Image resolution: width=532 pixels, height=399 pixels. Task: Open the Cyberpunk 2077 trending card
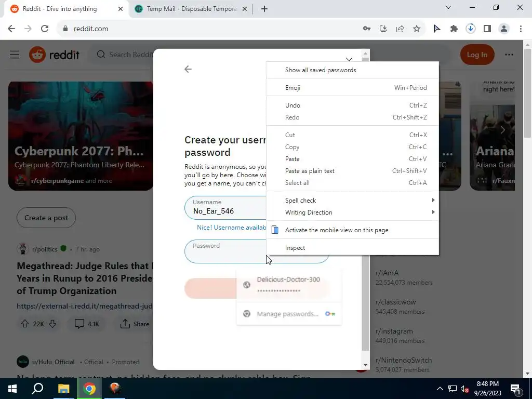[x=81, y=136]
